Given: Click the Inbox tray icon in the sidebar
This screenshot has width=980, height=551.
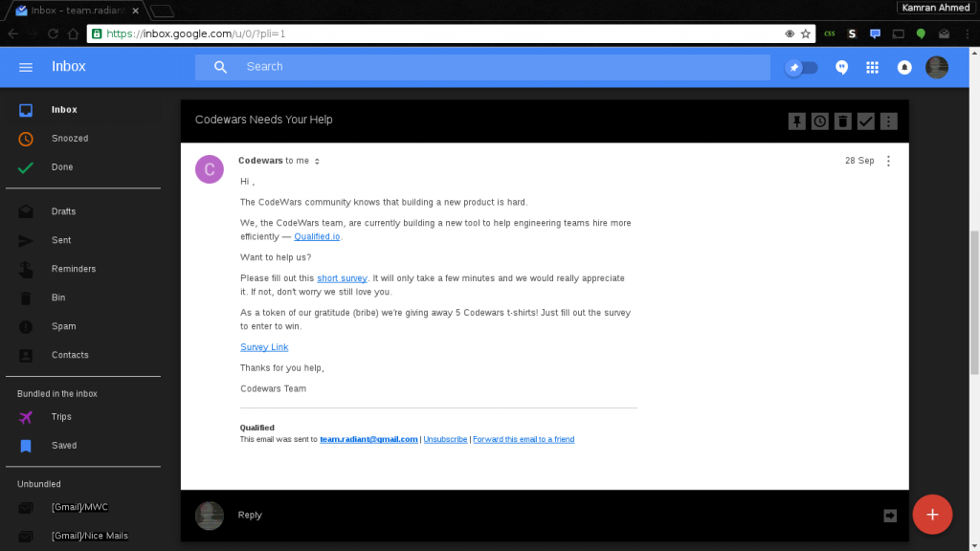Looking at the screenshot, I should (26, 110).
